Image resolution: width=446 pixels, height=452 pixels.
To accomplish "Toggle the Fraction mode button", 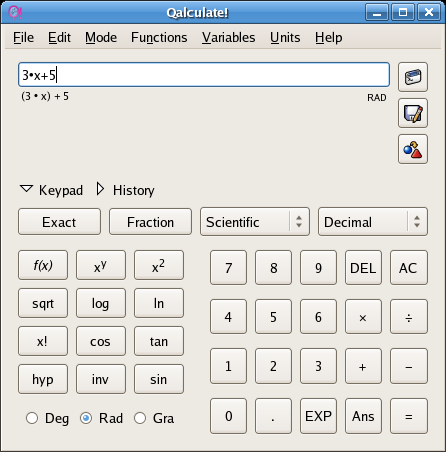I will point(150,222).
